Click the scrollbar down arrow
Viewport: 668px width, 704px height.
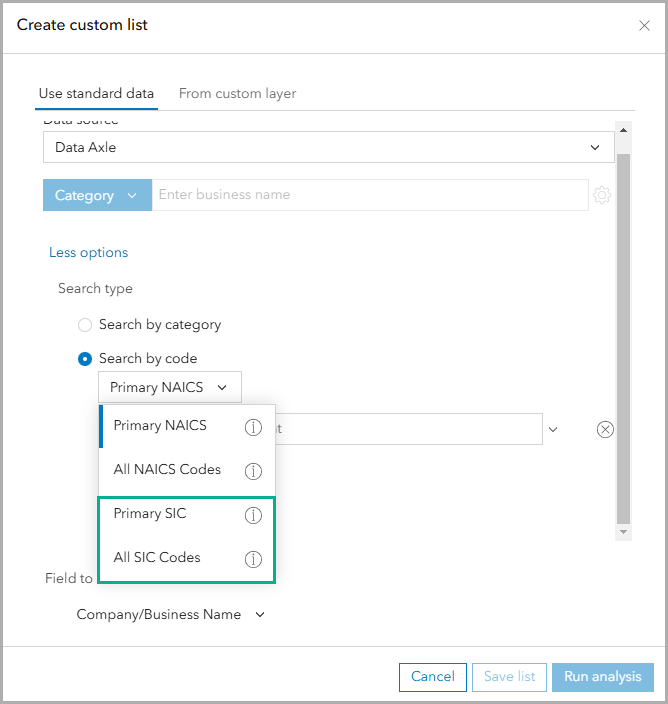tap(623, 532)
